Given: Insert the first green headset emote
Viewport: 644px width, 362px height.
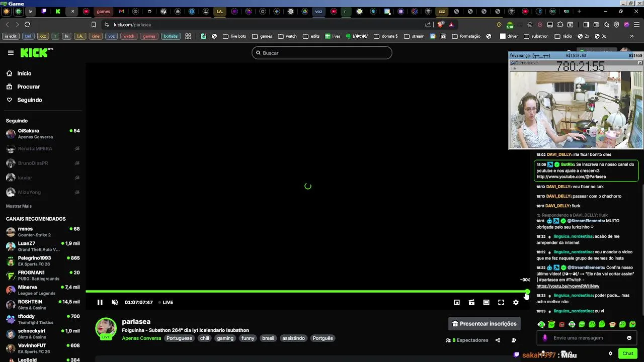Looking at the screenshot, I should click(x=541, y=324).
